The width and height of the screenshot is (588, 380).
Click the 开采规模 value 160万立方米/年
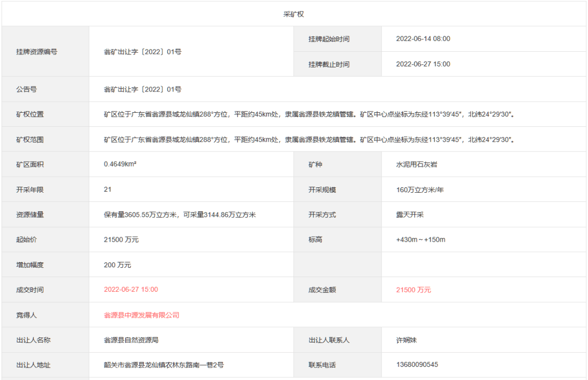click(420, 190)
